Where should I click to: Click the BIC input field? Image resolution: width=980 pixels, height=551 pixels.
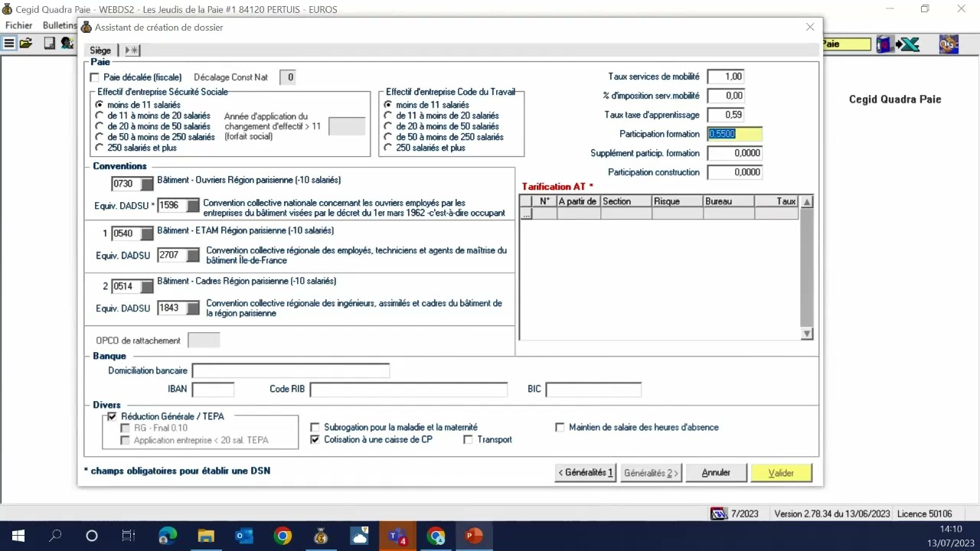click(x=593, y=390)
